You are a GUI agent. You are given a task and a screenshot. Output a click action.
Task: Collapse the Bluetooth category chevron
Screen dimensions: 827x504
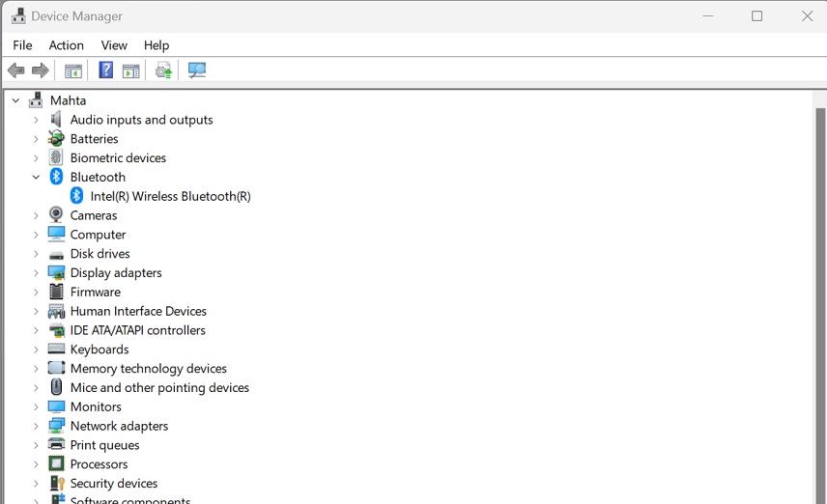pyautogui.click(x=36, y=177)
